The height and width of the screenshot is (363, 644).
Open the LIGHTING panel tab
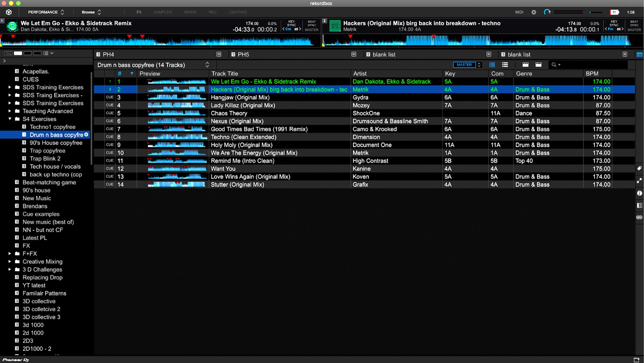click(x=238, y=12)
